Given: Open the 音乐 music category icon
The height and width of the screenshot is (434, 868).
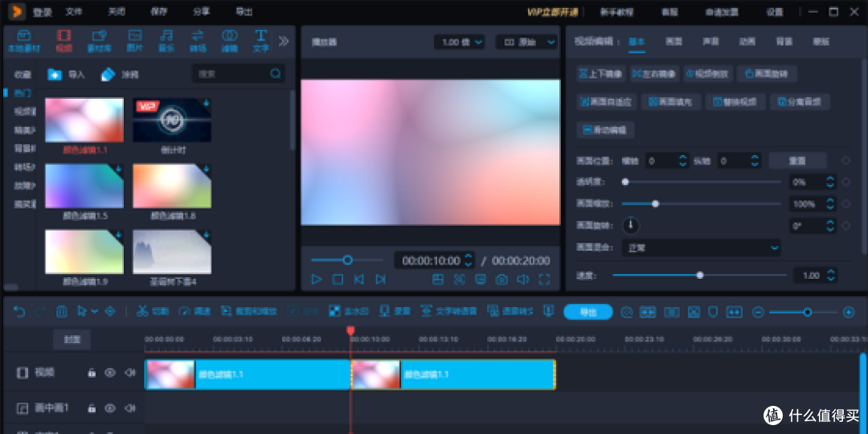Looking at the screenshot, I should (166, 41).
